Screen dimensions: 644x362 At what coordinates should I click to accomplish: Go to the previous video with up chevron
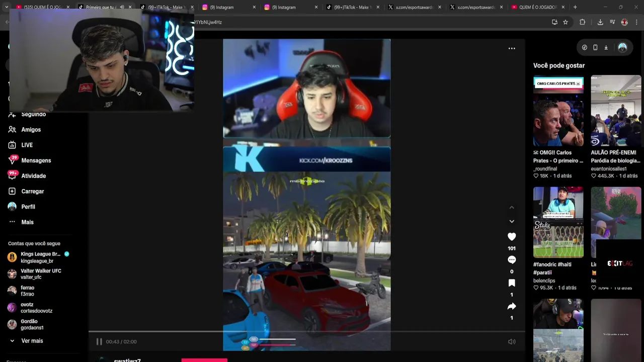(512, 207)
